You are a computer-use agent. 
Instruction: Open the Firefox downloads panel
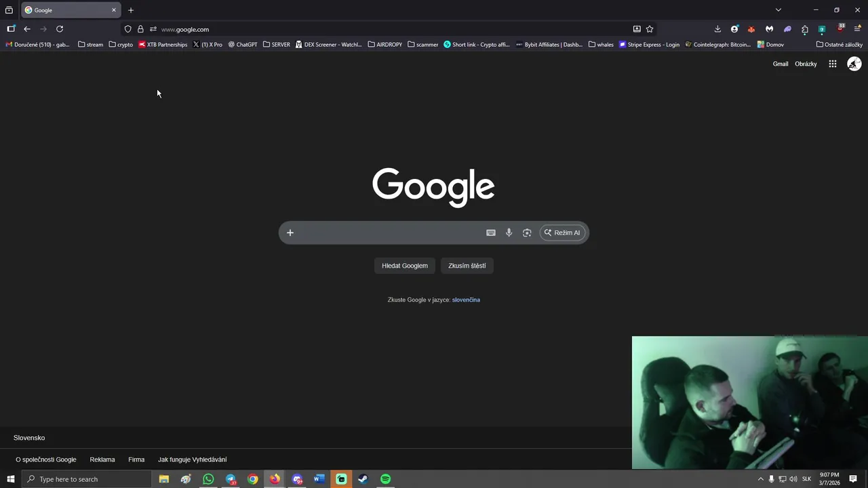pyautogui.click(x=717, y=29)
